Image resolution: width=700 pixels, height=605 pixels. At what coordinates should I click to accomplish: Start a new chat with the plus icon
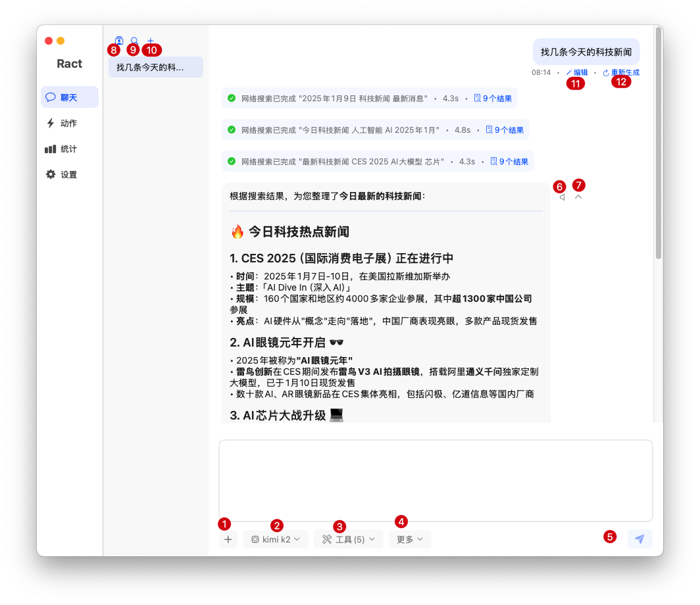[x=151, y=41]
